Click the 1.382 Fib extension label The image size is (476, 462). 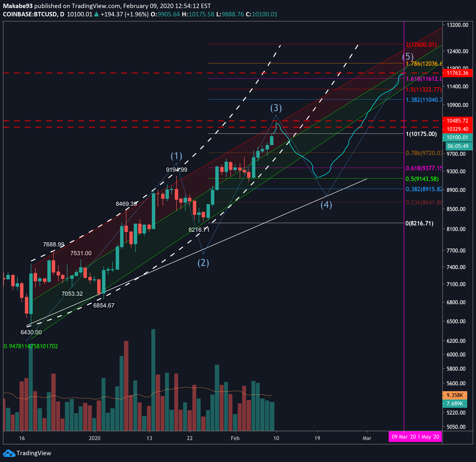coord(424,100)
